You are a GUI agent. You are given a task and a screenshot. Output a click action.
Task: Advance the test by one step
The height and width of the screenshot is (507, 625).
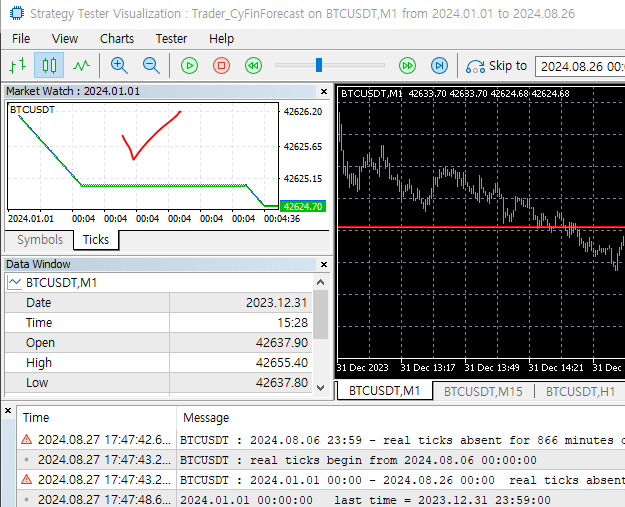click(439, 65)
